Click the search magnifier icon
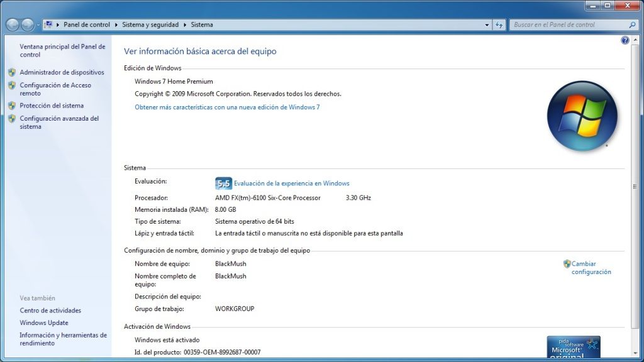The height and width of the screenshot is (362, 644). tap(632, 25)
